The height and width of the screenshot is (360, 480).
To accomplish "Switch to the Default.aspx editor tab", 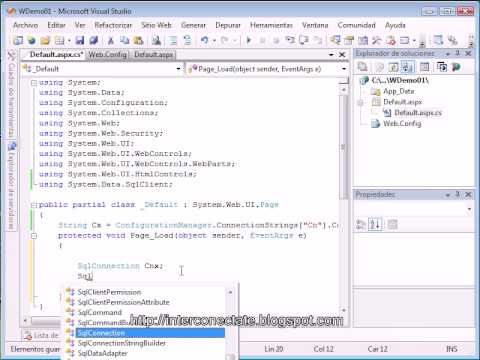I will [x=154, y=54].
